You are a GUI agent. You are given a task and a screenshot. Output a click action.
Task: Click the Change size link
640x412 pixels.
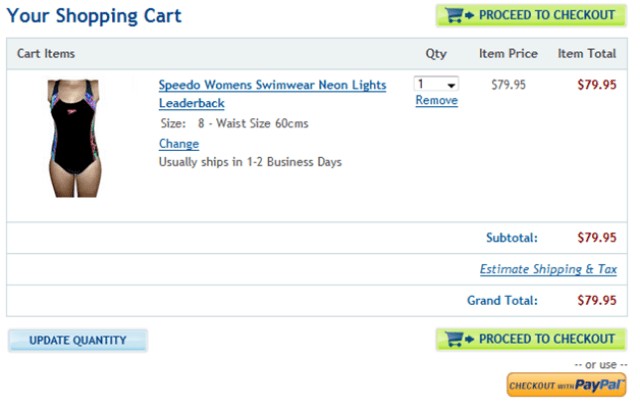179,144
